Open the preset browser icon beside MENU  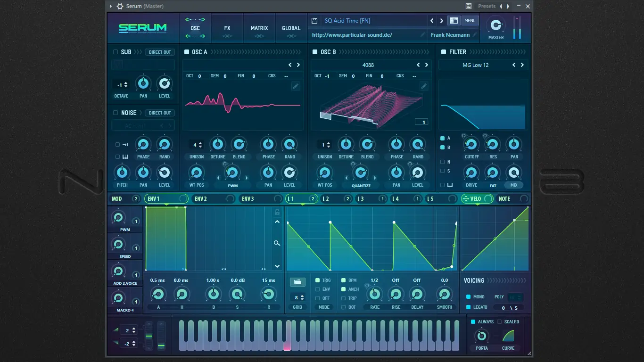454,21
